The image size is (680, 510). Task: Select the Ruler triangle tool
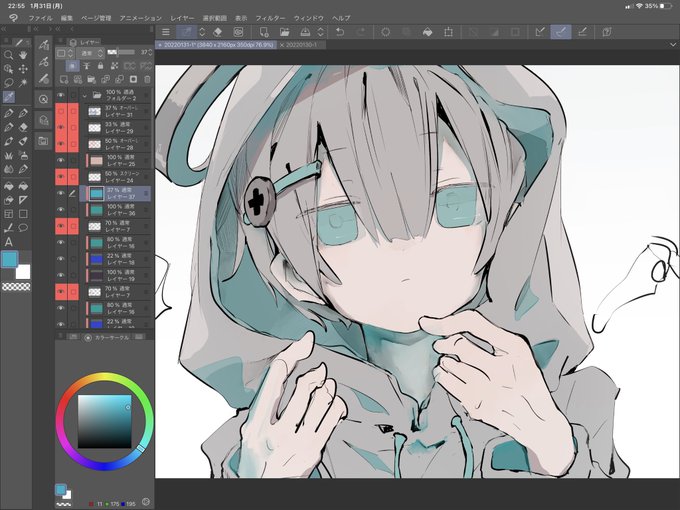coord(23,199)
